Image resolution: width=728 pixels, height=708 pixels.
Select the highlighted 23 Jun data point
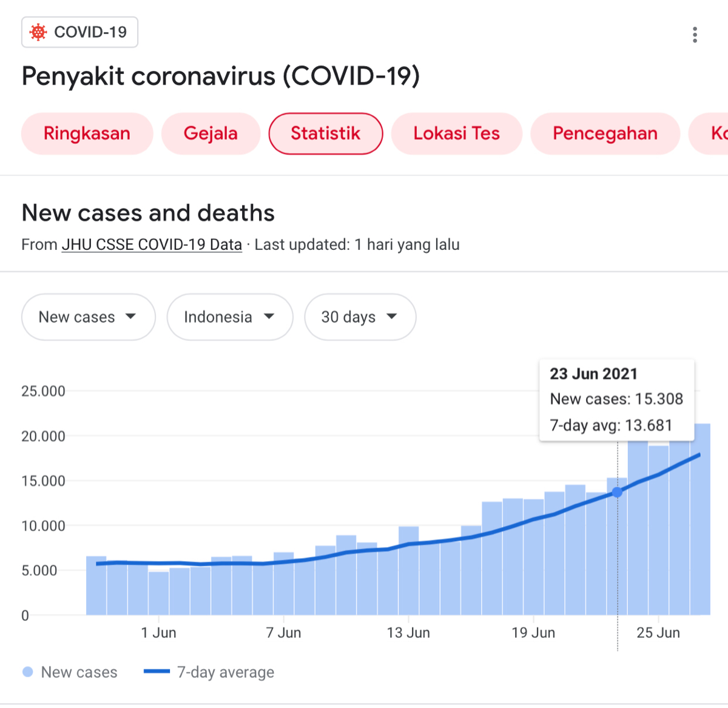617,492
